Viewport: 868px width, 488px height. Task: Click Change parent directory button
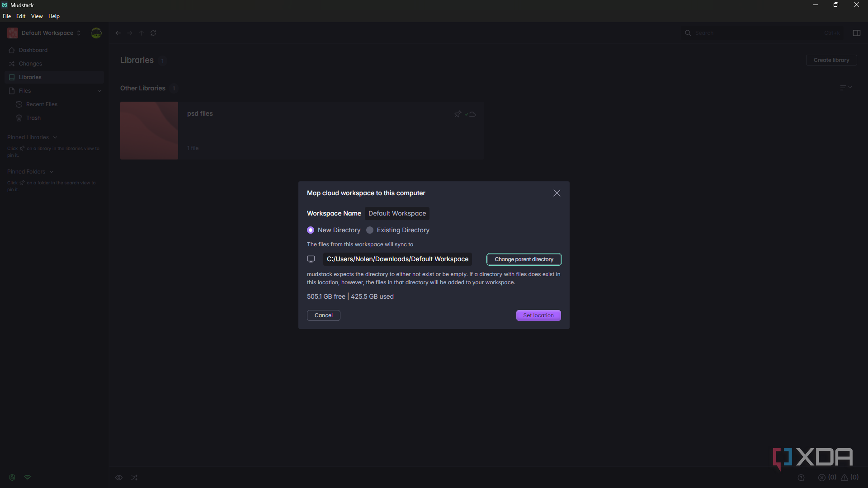click(524, 259)
